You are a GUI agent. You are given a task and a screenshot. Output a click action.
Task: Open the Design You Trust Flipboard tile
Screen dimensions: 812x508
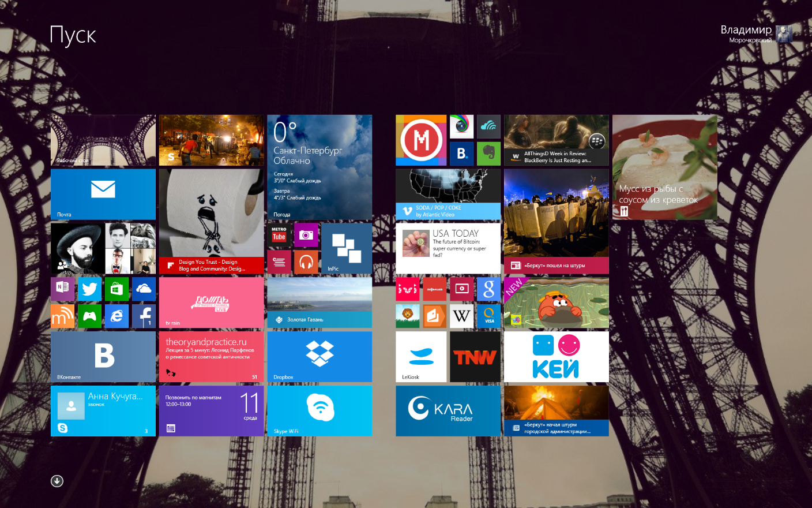(x=212, y=222)
